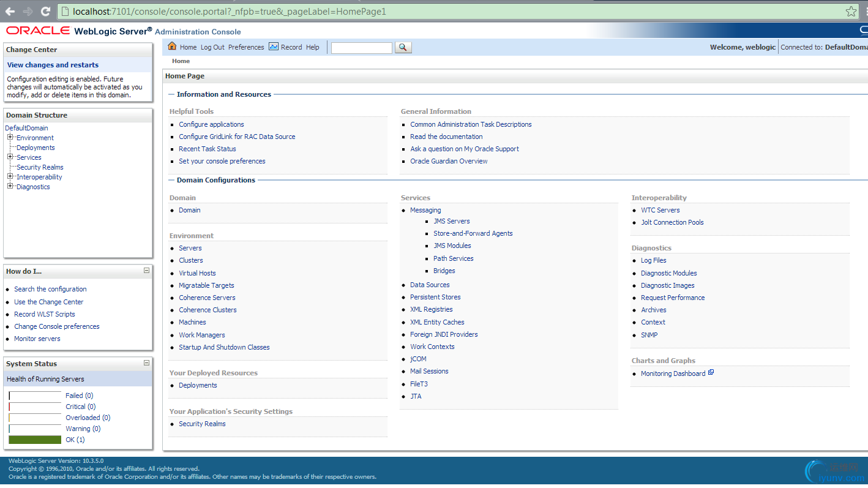This screenshot has width=868, height=488.
Task: Click Read the documentation link
Action: coord(446,137)
